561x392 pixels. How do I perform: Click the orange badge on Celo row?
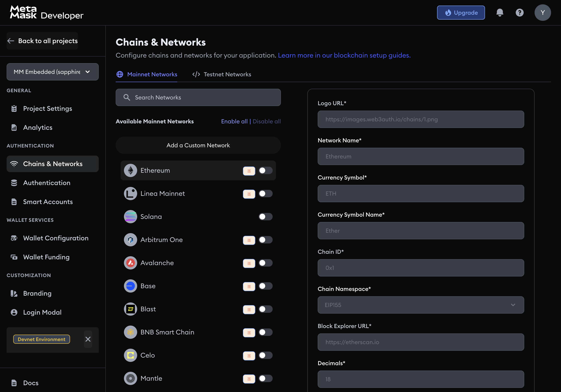(x=249, y=356)
